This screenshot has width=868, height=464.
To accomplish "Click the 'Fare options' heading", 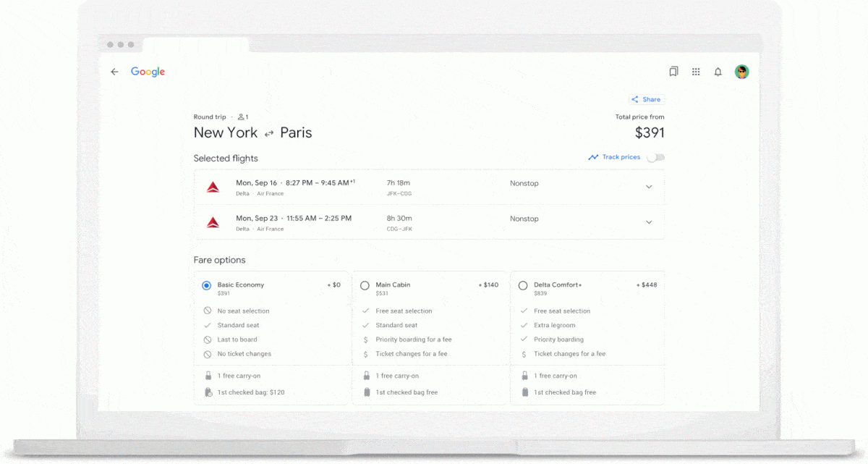I will coord(219,260).
